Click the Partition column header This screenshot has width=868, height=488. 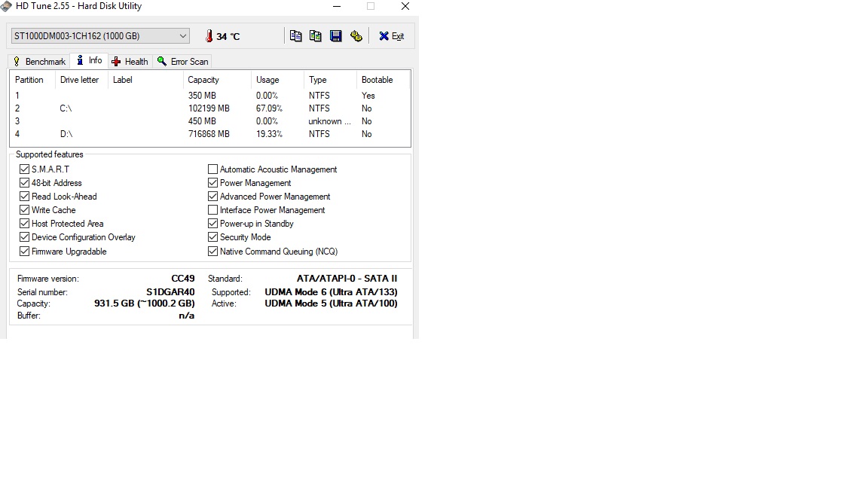click(32, 80)
